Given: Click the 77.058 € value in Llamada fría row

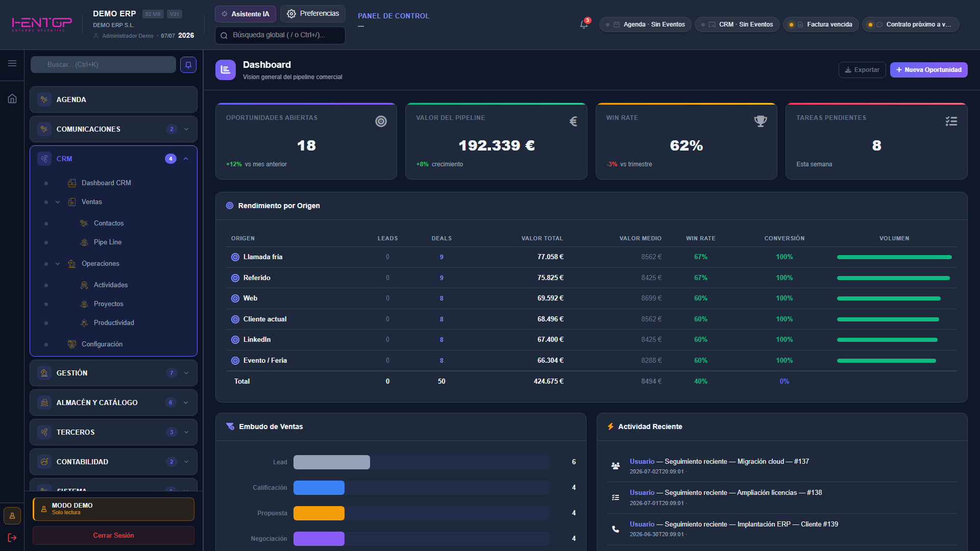Looking at the screenshot, I should tap(550, 257).
